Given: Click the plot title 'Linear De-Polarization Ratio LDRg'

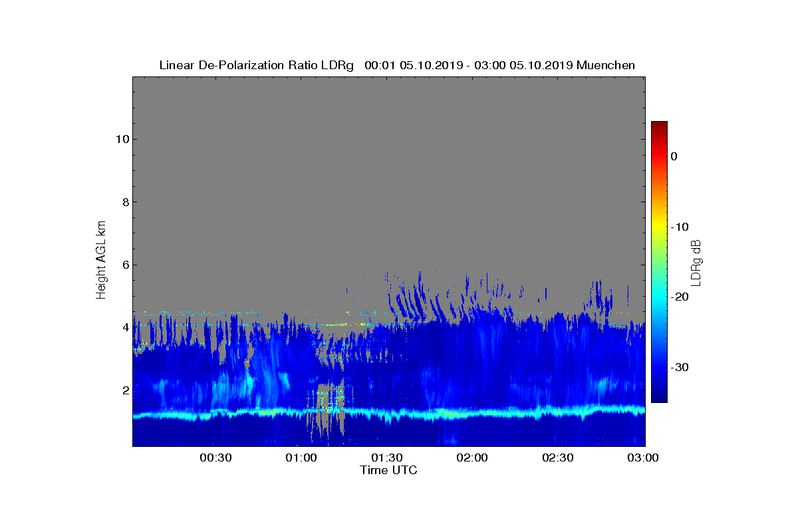Looking at the screenshot, I should click(257, 65).
